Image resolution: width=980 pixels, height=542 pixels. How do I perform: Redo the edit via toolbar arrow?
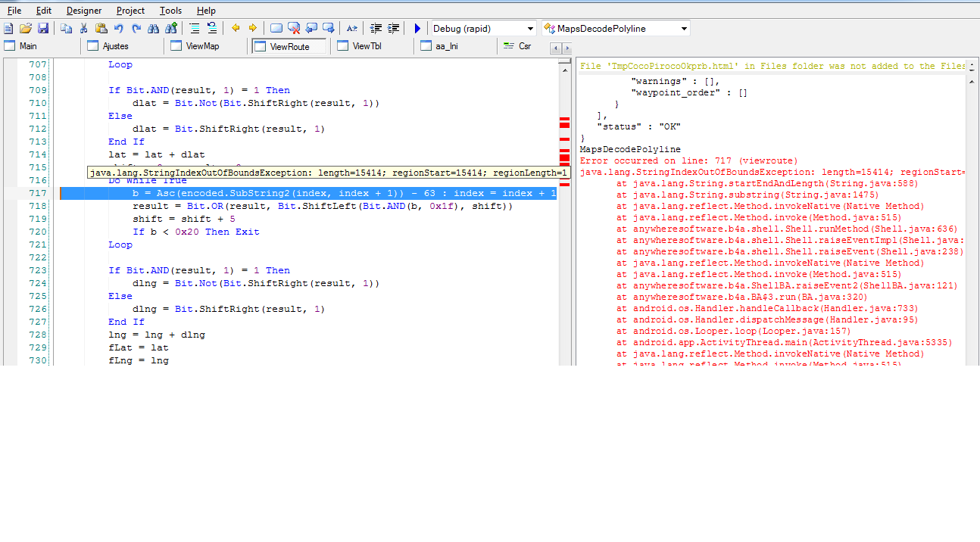[x=136, y=28]
